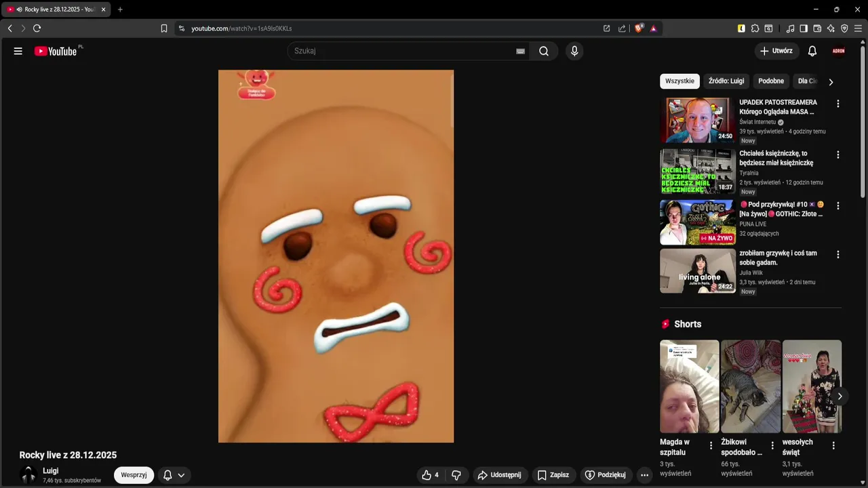This screenshot has height=488, width=868.
Task: Open the yellow extension icon in toolbar
Action: (741, 28)
